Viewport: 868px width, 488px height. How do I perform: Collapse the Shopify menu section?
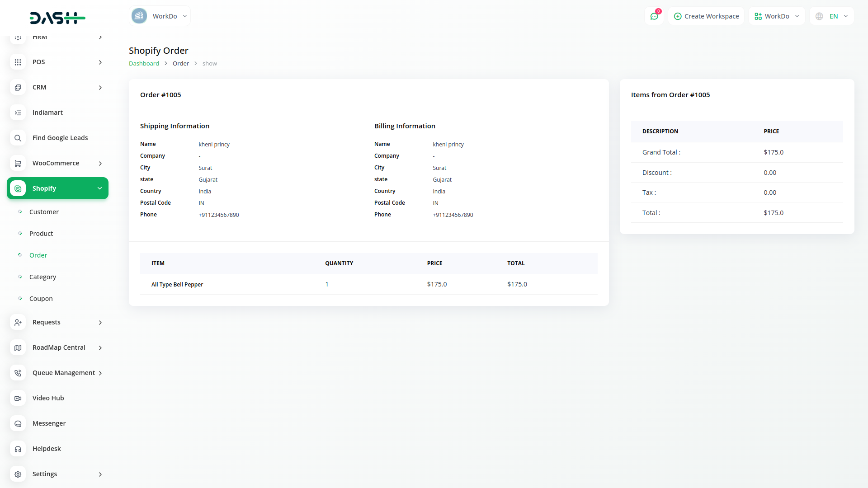(x=99, y=188)
